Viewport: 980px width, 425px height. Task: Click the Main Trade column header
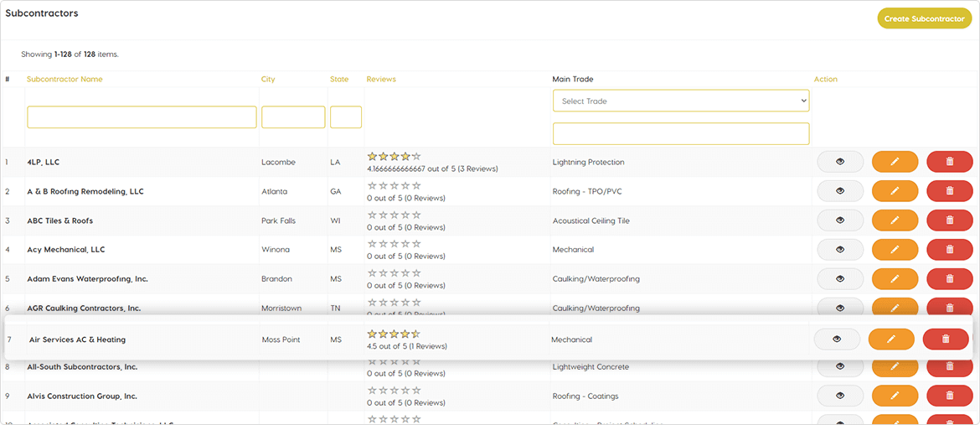point(573,80)
